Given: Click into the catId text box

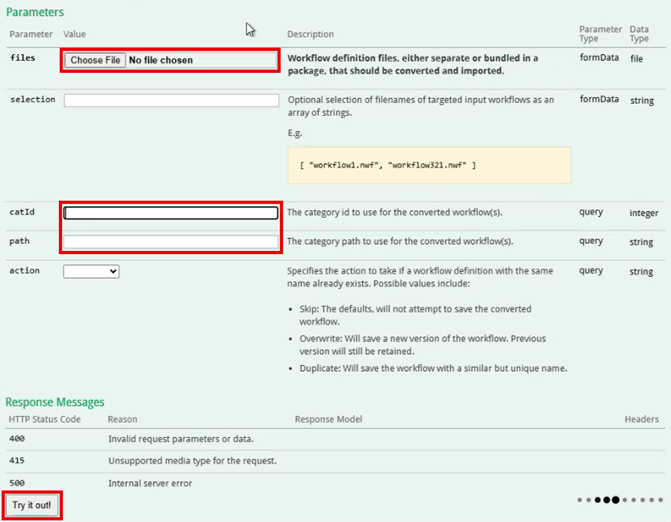Looking at the screenshot, I should [x=171, y=213].
